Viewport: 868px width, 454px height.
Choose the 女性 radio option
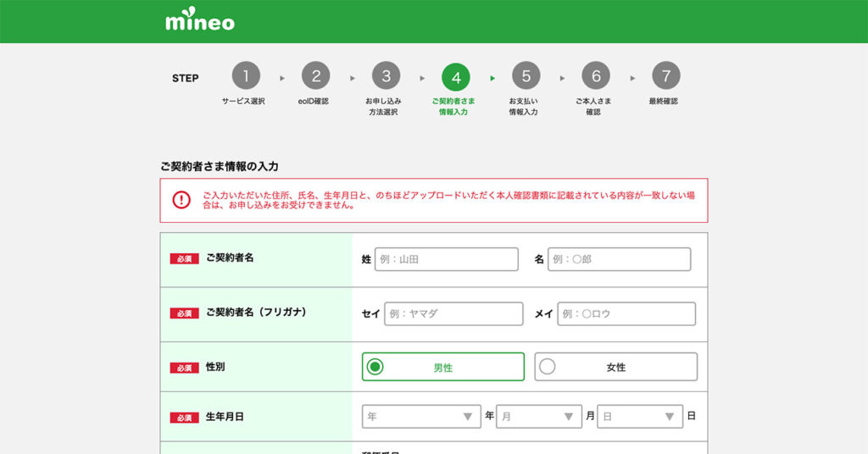coord(615,367)
